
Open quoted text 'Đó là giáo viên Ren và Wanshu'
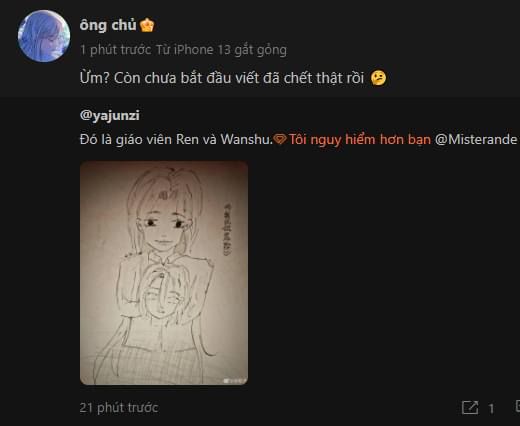[176, 139]
